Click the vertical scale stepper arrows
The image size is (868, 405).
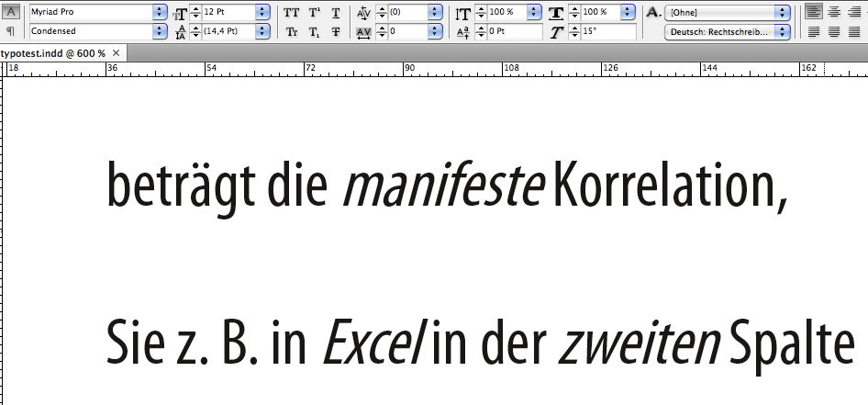click(x=480, y=12)
